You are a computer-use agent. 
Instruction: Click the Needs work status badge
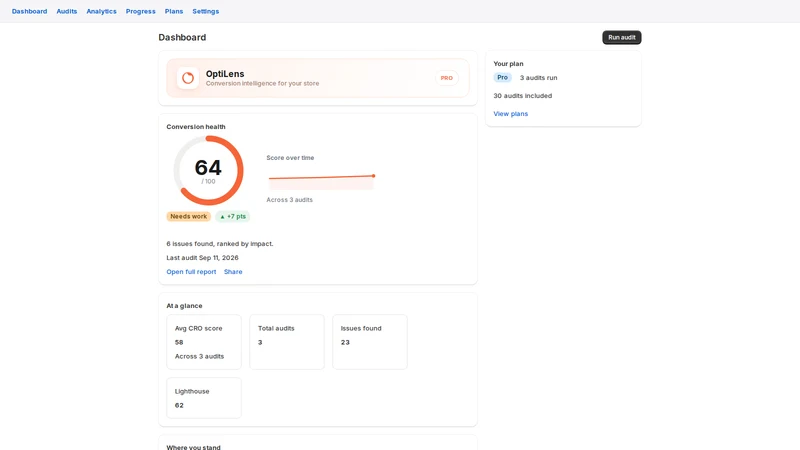[188, 216]
